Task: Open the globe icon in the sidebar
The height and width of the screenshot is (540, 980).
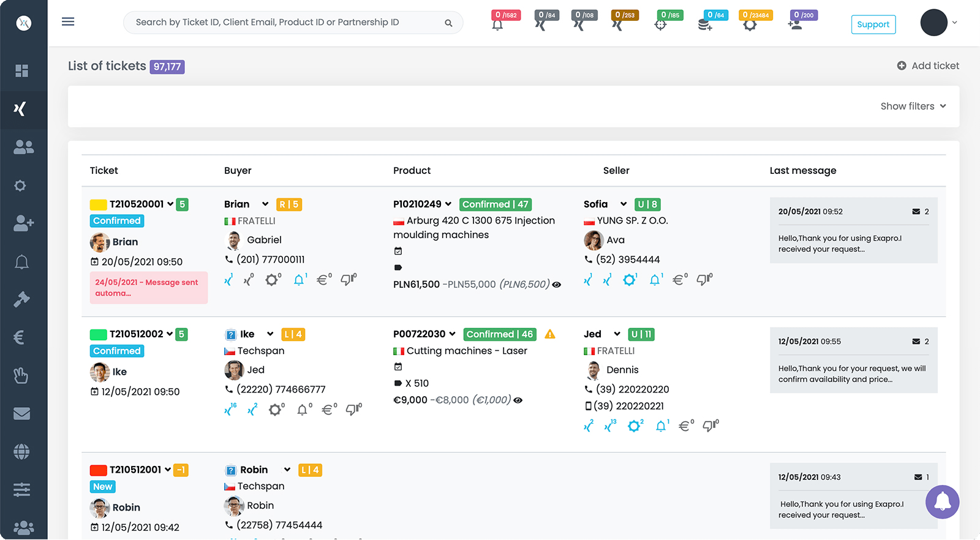Action: [x=22, y=452]
